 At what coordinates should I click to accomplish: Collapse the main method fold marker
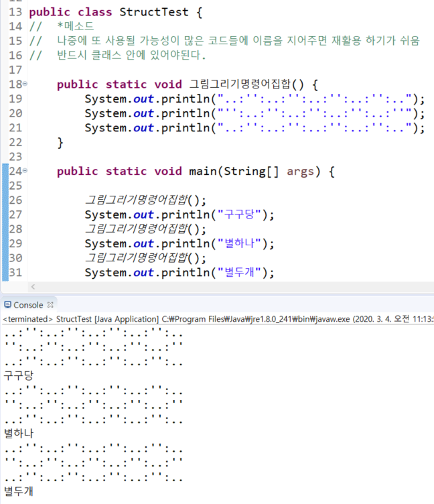pyautogui.click(x=25, y=170)
